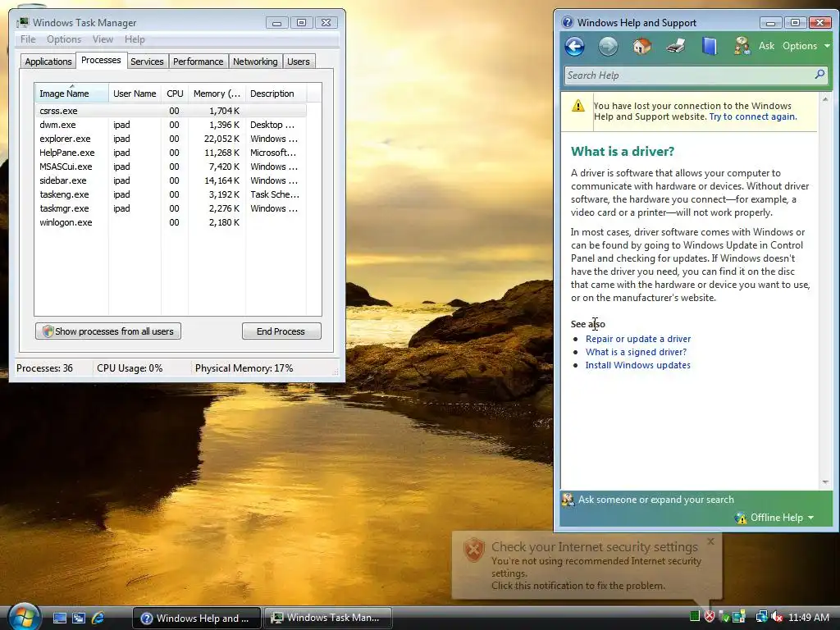Screen dimensions: 840x630
Task: Select the winlogon.exe process
Action: (171, 222)
